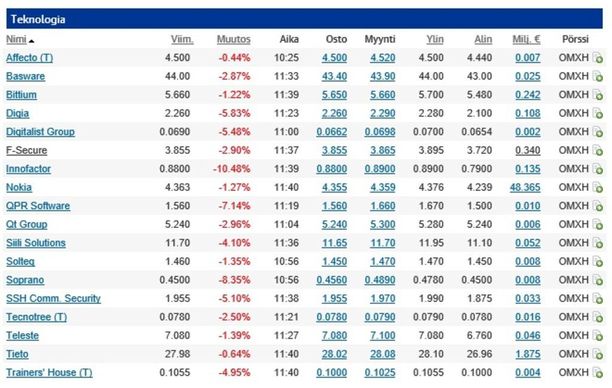Click the add icon in Tieto row
612x388 pixels.
click(598, 354)
